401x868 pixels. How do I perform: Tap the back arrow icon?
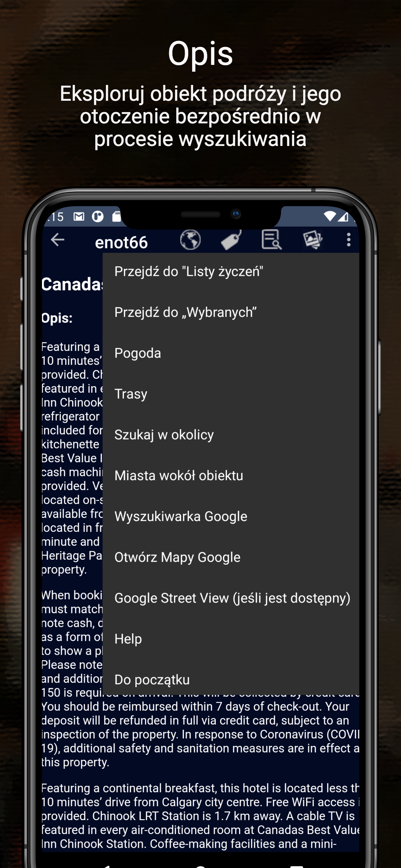pyautogui.click(x=57, y=240)
